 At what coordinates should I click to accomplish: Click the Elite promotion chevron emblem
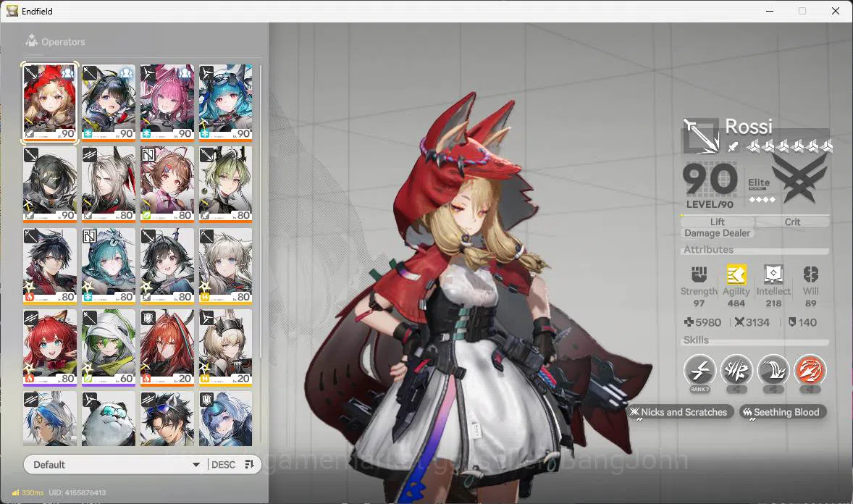pyautogui.click(x=799, y=177)
